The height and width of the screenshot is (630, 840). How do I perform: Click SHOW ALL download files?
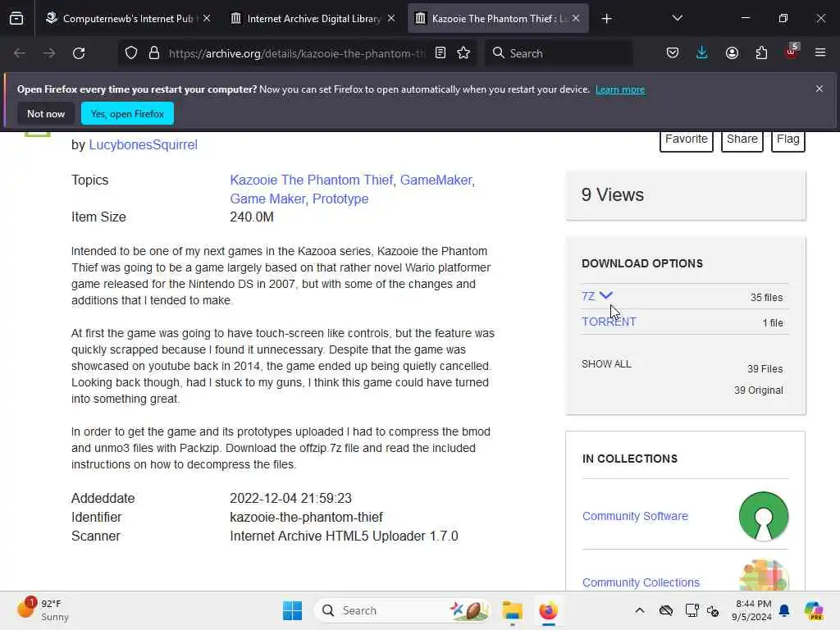point(606,363)
